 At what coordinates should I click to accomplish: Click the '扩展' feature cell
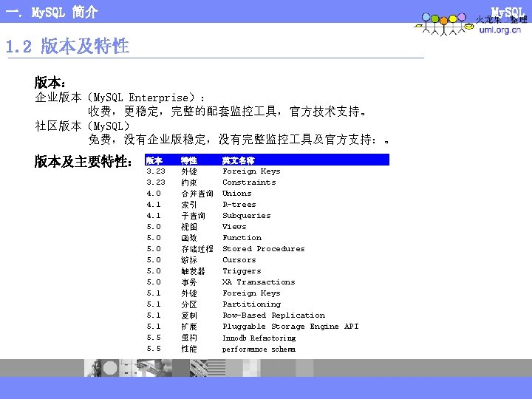coord(189,327)
